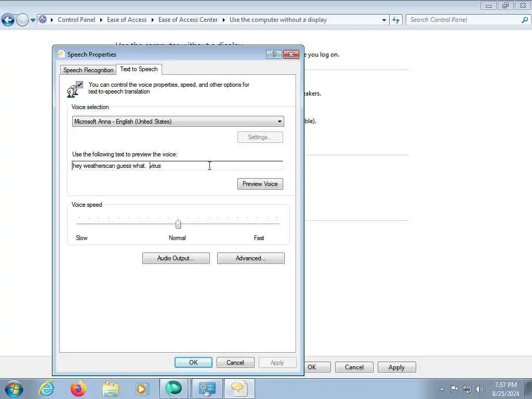This screenshot has height=399, width=532.
Task: Open the network tray icon
Action: 467,389
